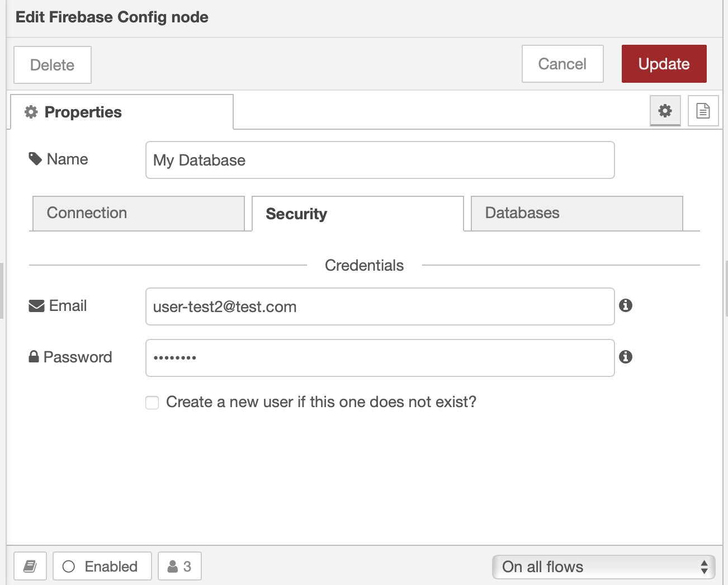This screenshot has width=728, height=585.
Task: Click the Credentials section heading
Action: click(365, 265)
